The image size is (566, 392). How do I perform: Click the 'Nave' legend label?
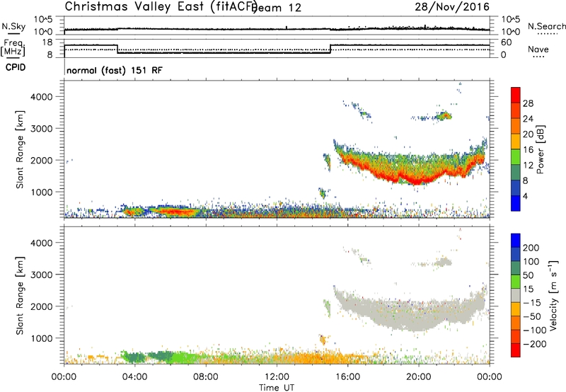[x=538, y=49]
